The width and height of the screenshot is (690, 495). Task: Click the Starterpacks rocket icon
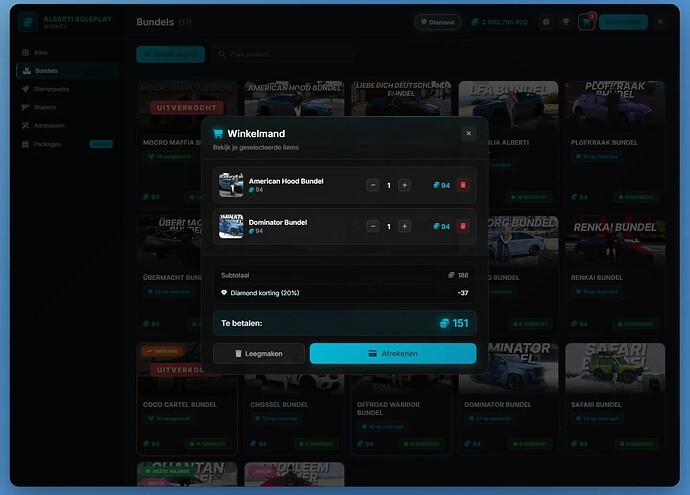tap(26, 89)
